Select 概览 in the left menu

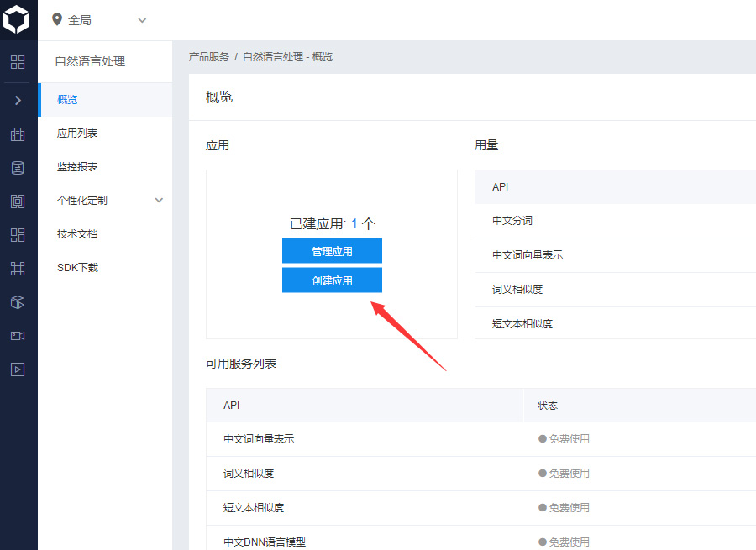click(67, 100)
